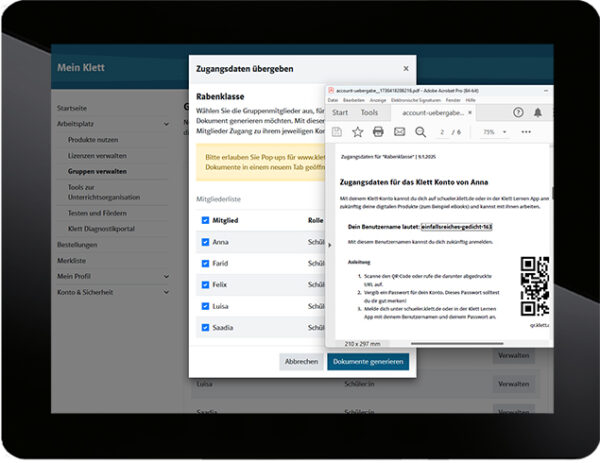The height and width of the screenshot is (463, 600).
Task: Open Tools zur Unterrichtsorganisation link
Action: click(104, 192)
